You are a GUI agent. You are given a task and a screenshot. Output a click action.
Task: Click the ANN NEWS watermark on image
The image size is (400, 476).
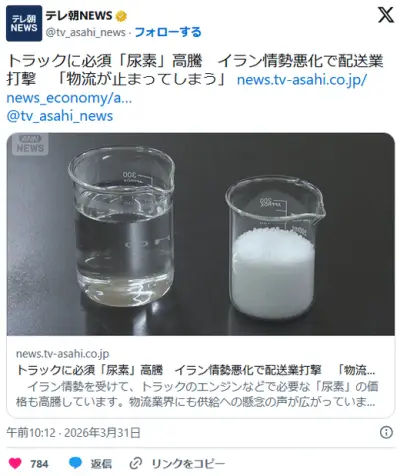pos(30,144)
